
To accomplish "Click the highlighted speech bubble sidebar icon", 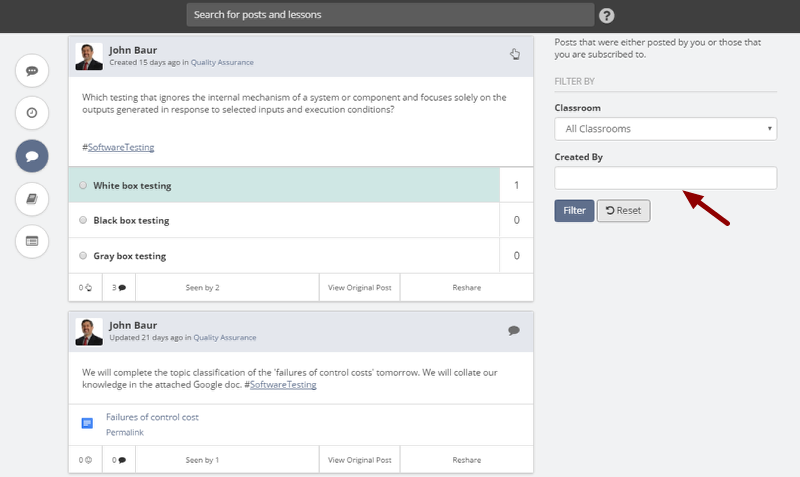I will point(32,156).
